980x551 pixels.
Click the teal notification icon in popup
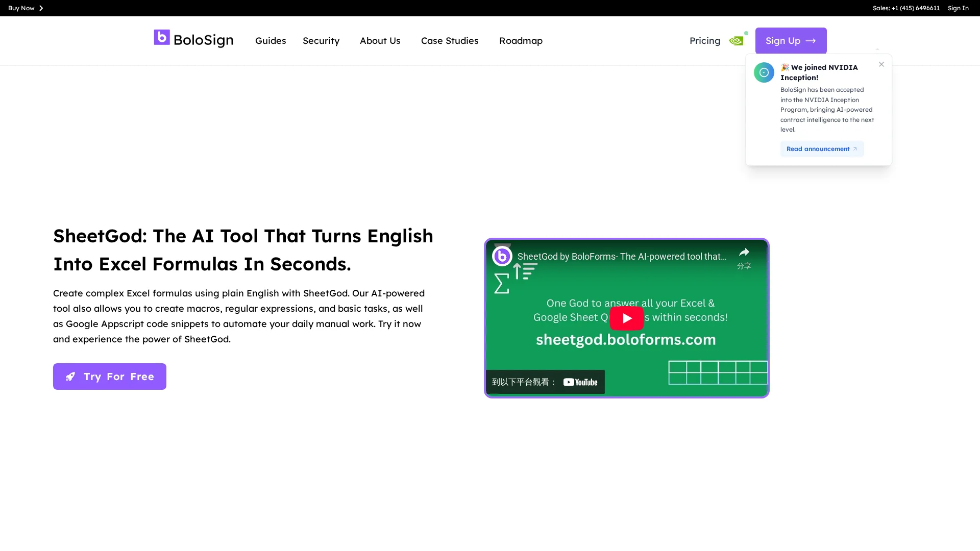click(764, 72)
